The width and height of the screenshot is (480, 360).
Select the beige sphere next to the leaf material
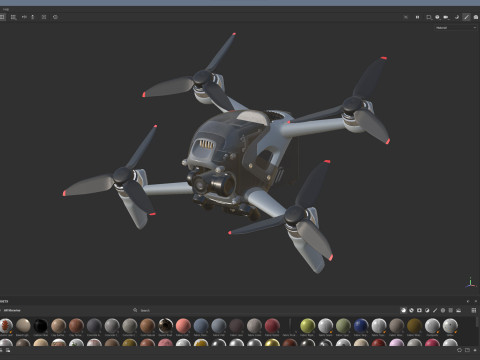[23, 325]
